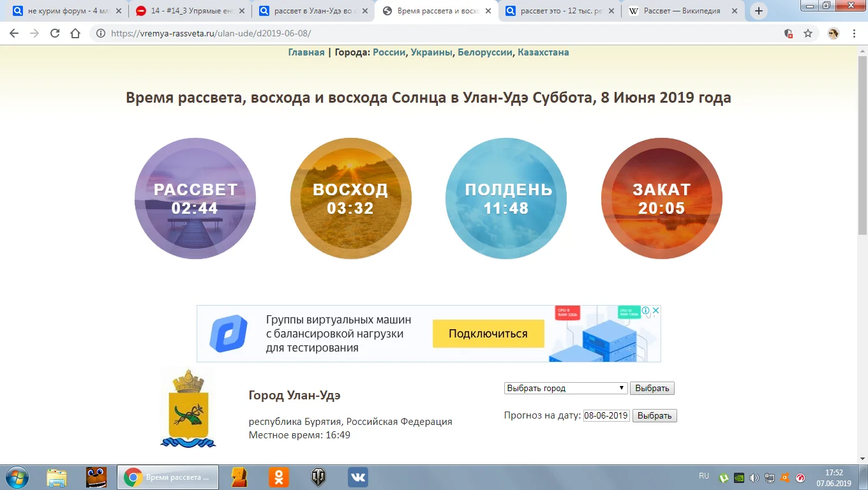
Task: Expand the 'Выбрать город' dropdown
Action: click(565, 388)
